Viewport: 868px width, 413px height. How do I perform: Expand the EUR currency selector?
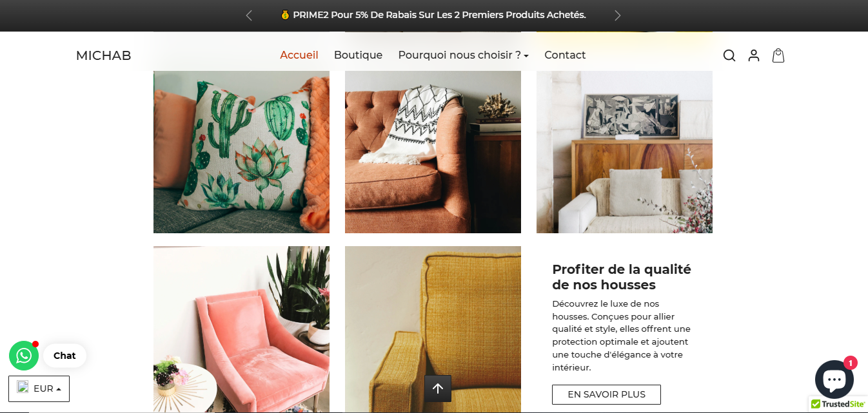pos(39,389)
